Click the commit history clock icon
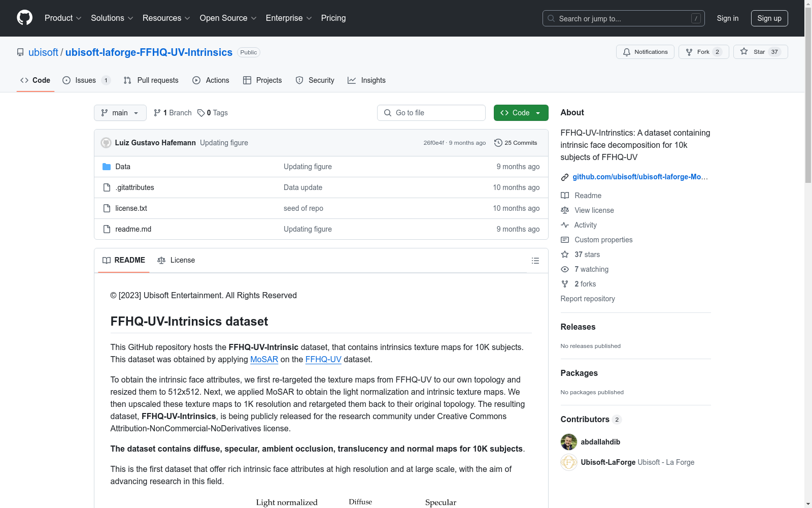The height and width of the screenshot is (508, 812). [x=498, y=143]
